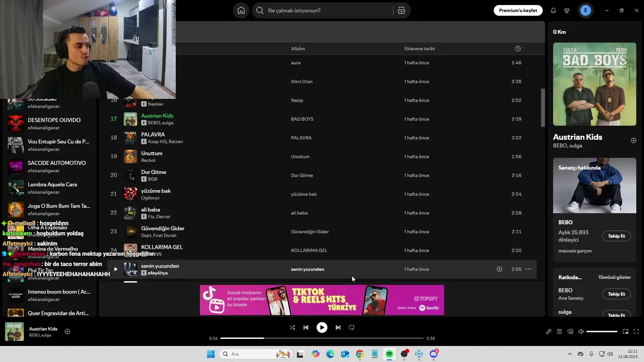Viewport: 644px width, 362px height.
Task: Mute the Spotify volume speaker icon
Action: [581, 332]
